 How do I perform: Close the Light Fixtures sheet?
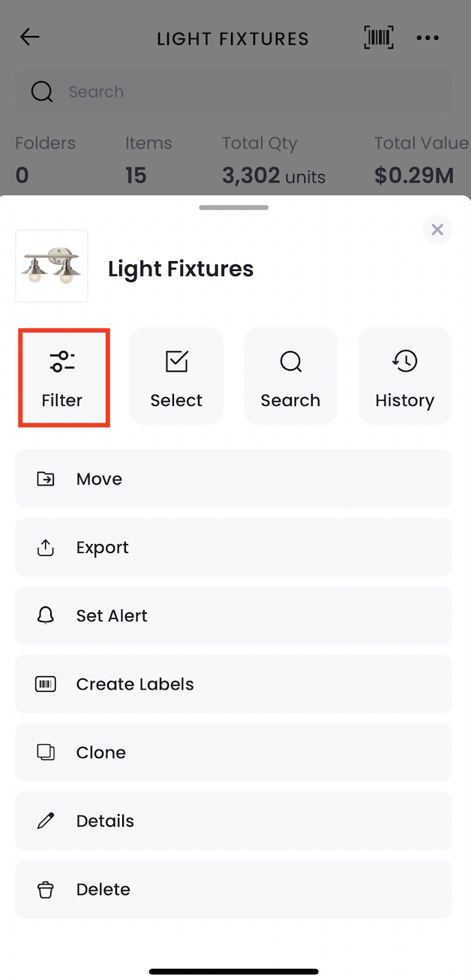click(437, 230)
